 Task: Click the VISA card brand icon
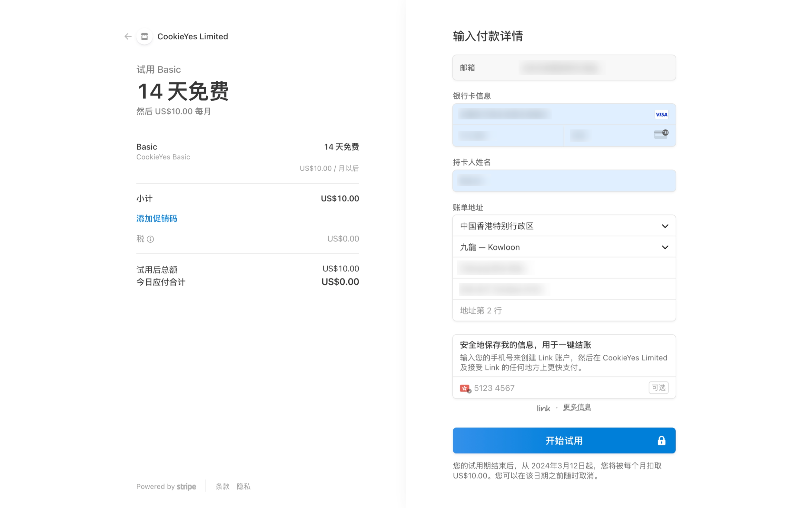coord(661,114)
